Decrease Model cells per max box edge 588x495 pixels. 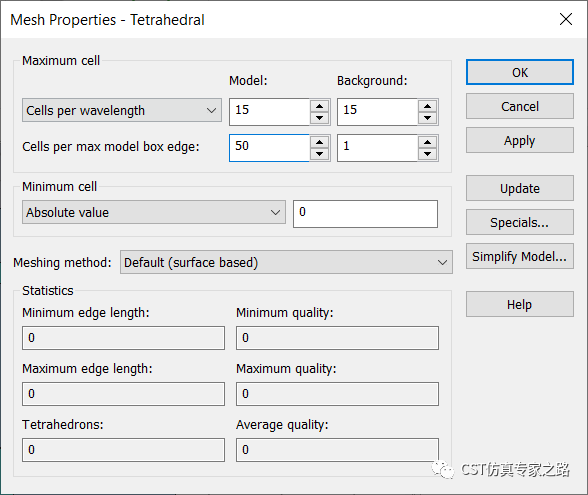pyautogui.click(x=320, y=154)
